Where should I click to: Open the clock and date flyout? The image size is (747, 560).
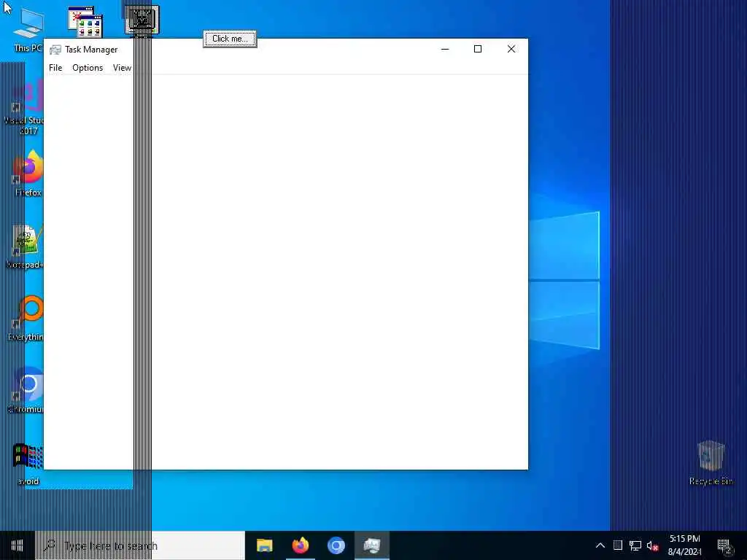pos(684,545)
